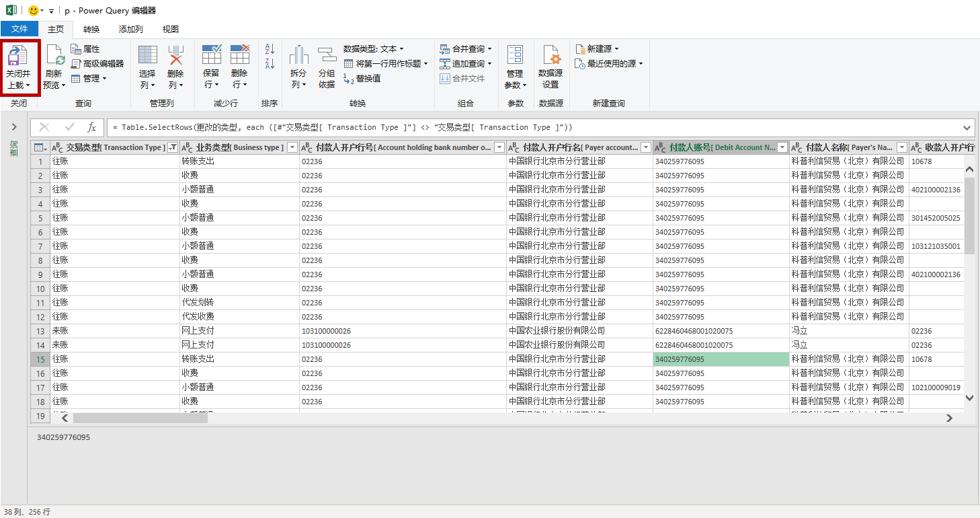
Task: Open the Append Queries (追加查询) dropdown
Action: [466, 63]
